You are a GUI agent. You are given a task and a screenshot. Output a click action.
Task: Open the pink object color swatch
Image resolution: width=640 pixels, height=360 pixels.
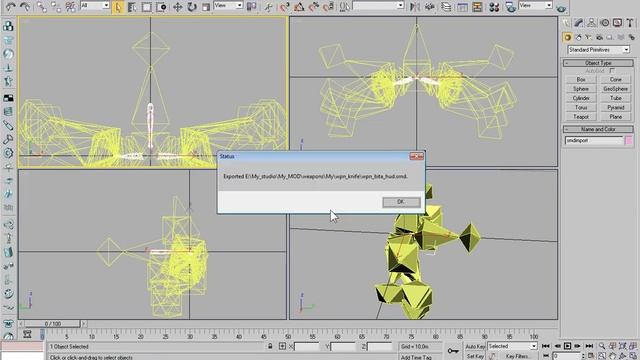coord(629,140)
